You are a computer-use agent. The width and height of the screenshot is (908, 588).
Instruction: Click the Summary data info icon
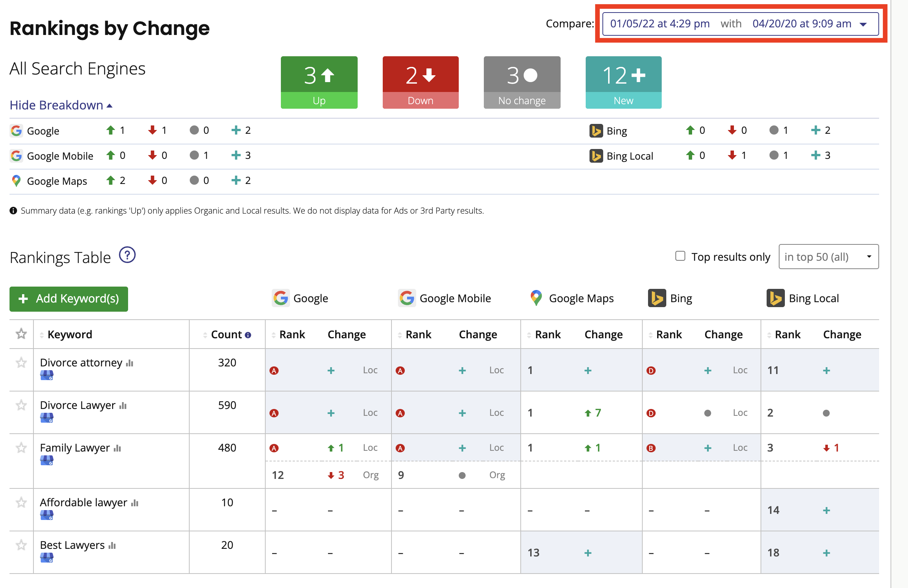13,211
